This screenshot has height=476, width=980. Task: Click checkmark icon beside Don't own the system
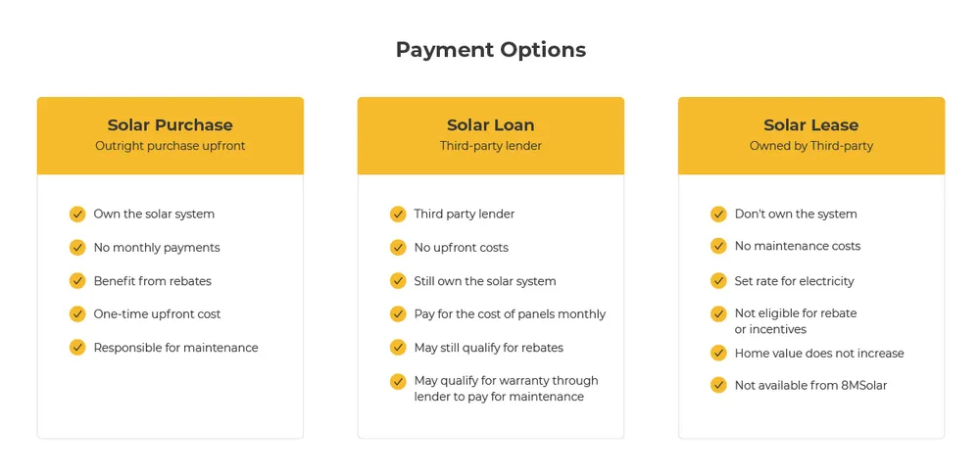(x=718, y=214)
